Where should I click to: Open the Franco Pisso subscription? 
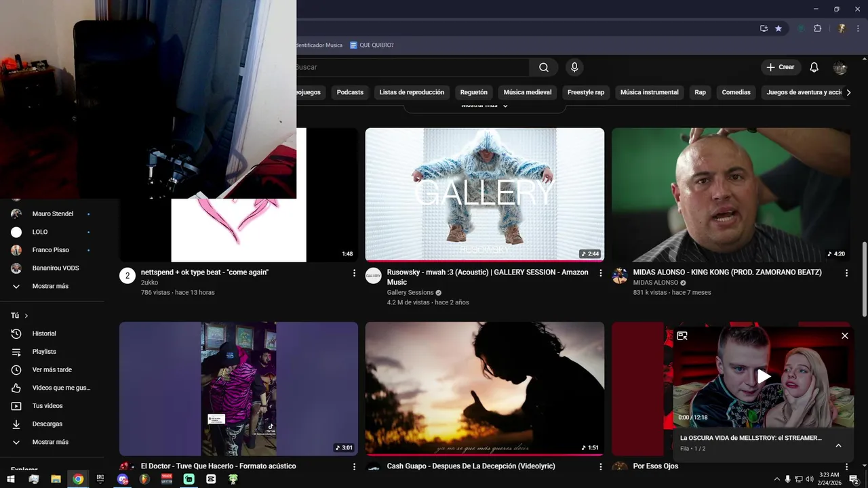pos(52,250)
